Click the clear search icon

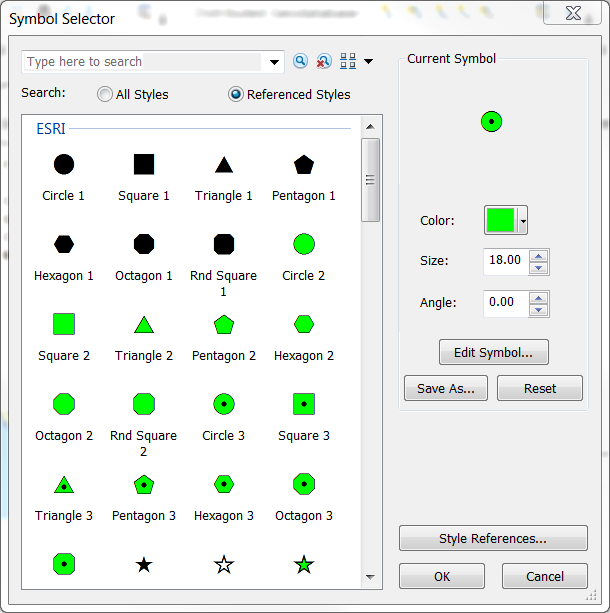coord(324,61)
